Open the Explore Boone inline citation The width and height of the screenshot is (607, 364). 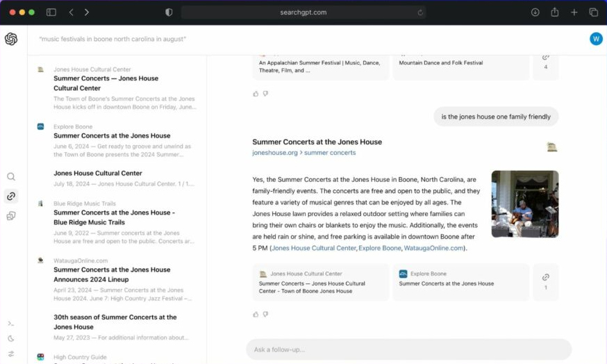tap(380, 248)
